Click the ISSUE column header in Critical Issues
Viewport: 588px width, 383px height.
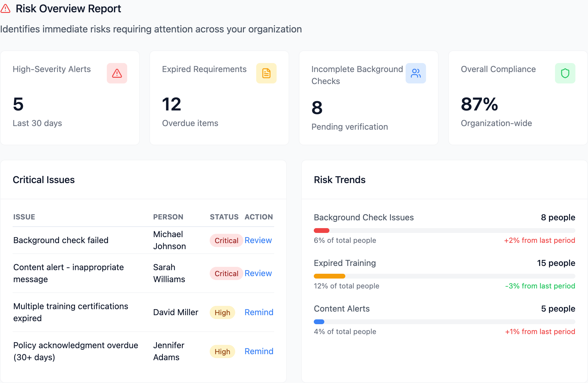pos(24,217)
